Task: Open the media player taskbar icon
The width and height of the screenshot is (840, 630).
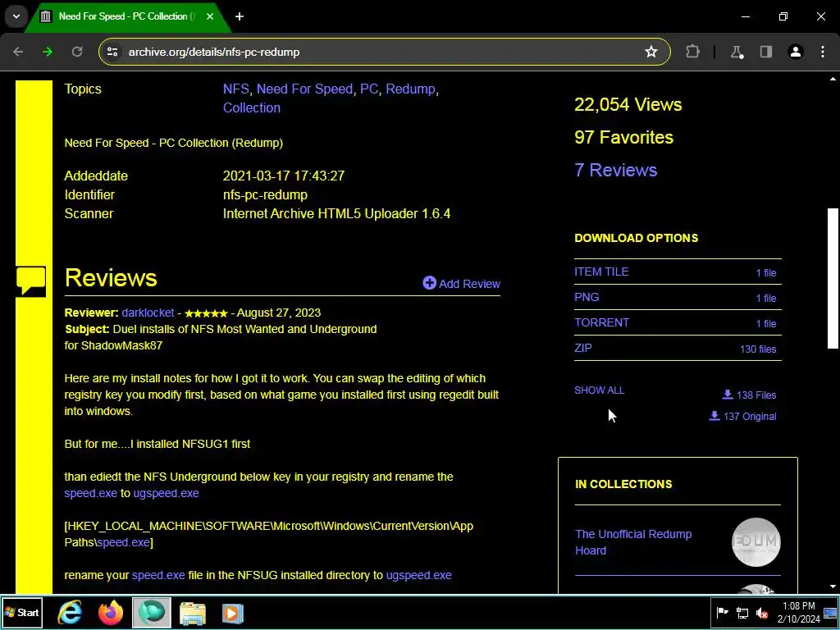Action: click(232, 612)
